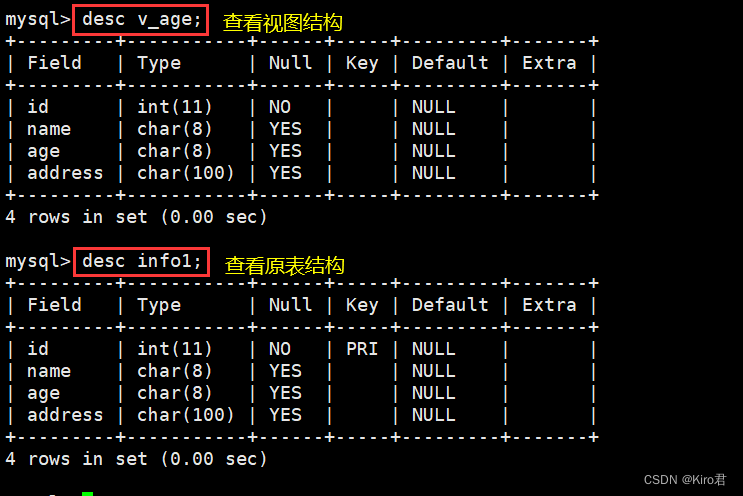
Task: Click the "4 rows in set" message below info1 table
Action: pos(136,459)
